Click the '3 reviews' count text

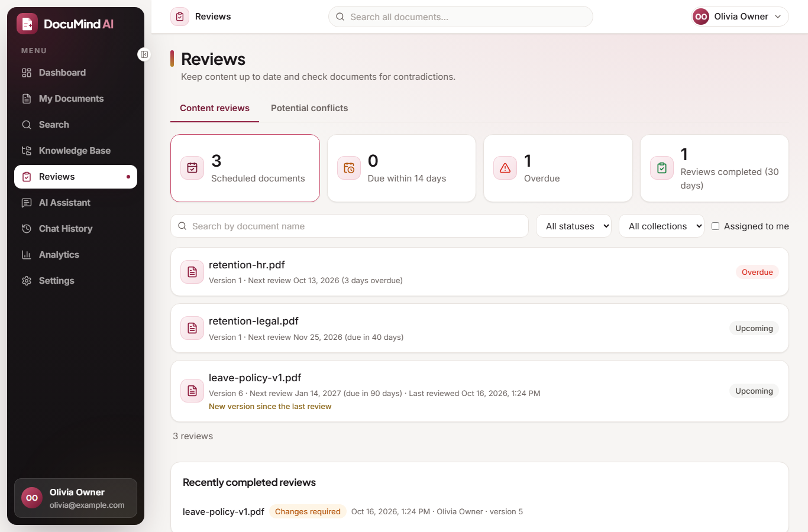click(193, 436)
